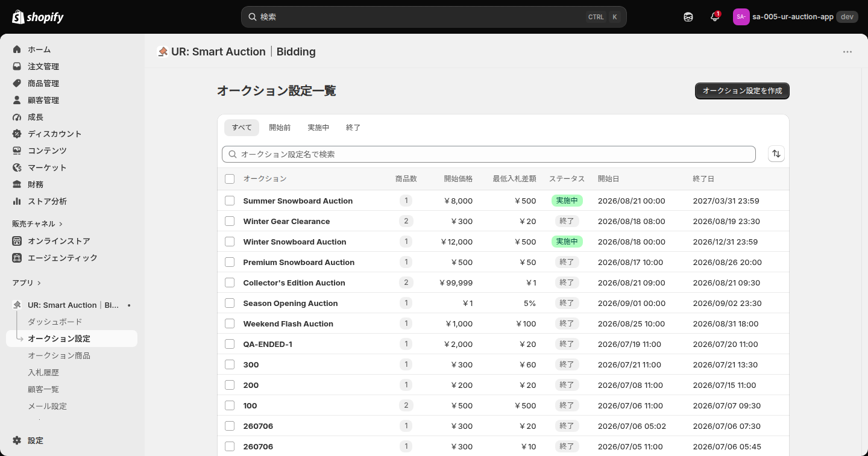Open the three-dot app menu
This screenshot has height=456, width=868.
tap(848, 52)
